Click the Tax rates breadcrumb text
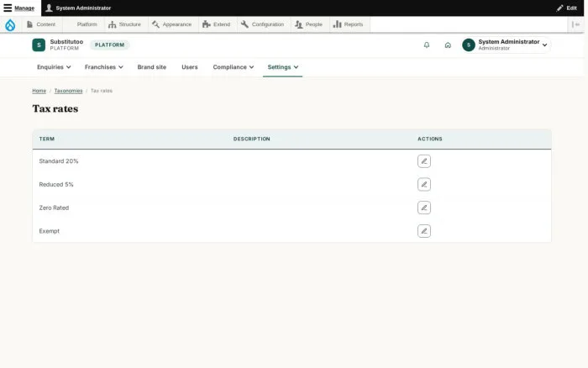588x368 pixels. tap(102, 91)
